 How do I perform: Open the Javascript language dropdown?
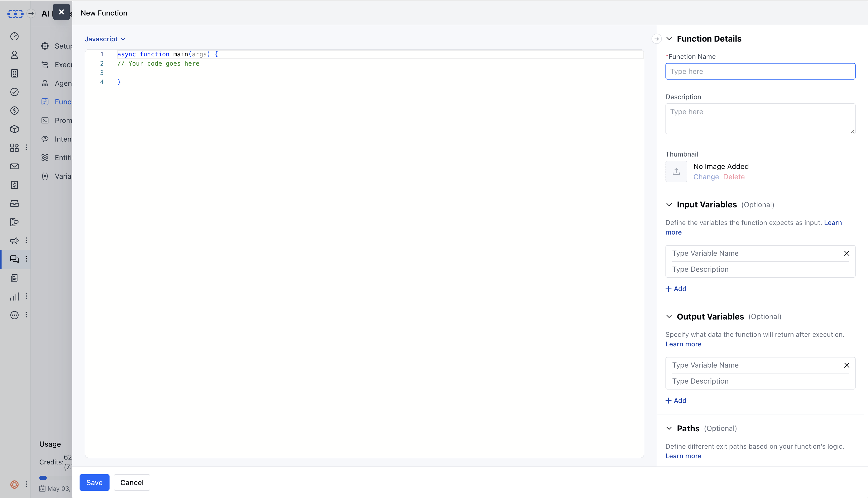(x=105, y=39)
